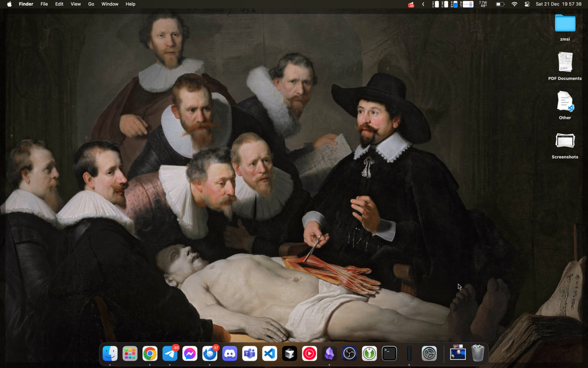Open the View menu
Image resolution: width=588 pixels, height=368 pixels.
[x=76, y=4]
